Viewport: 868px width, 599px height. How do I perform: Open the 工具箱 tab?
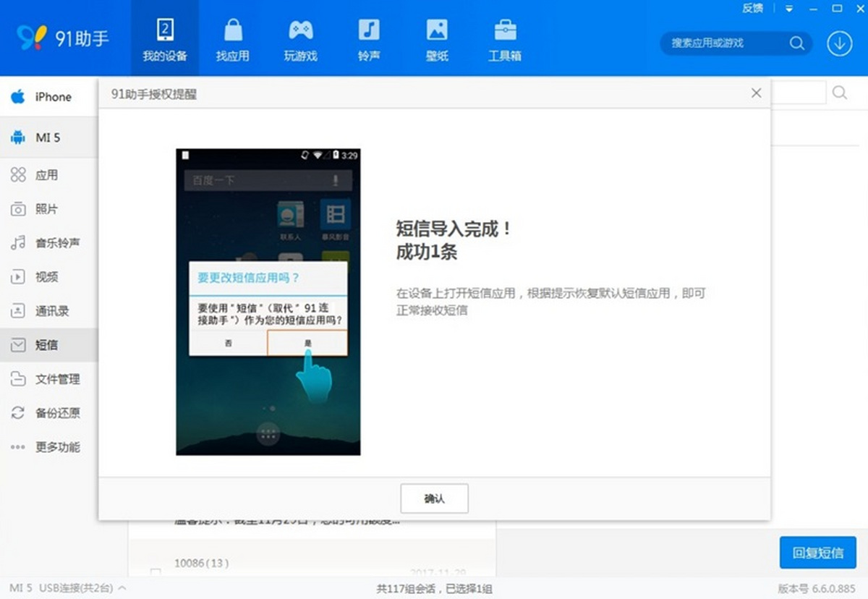coord(505,38)
